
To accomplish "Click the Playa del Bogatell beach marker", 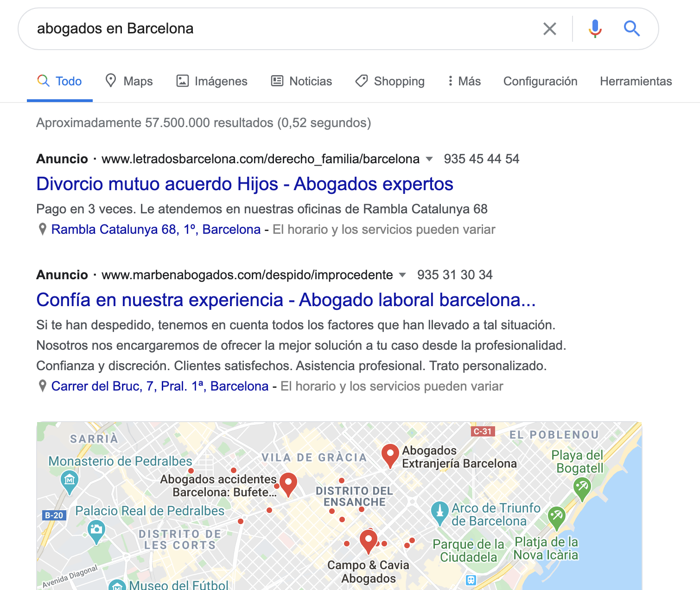I will coord(582,489).
